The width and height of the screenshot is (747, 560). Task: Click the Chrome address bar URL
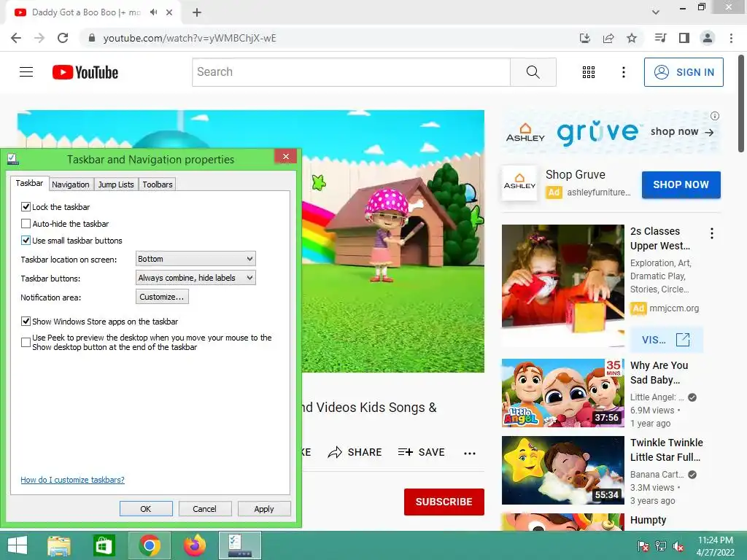tap(190, 38)
